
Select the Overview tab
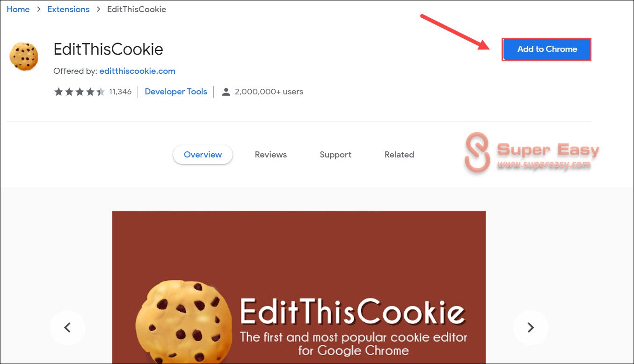[203, 155]
